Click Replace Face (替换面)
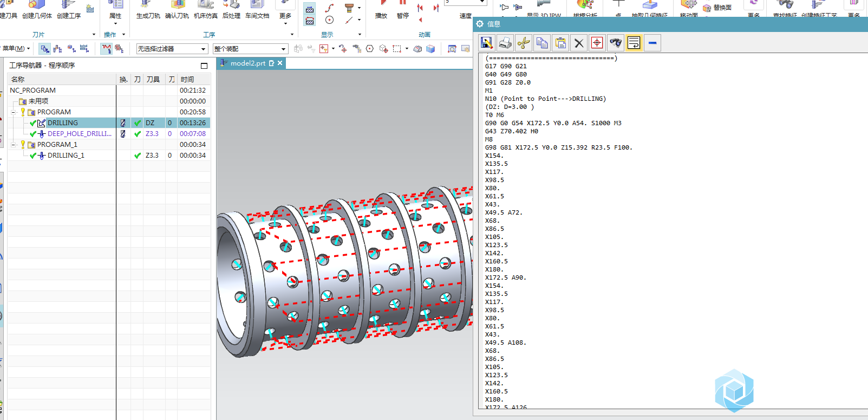 point(717,8)
